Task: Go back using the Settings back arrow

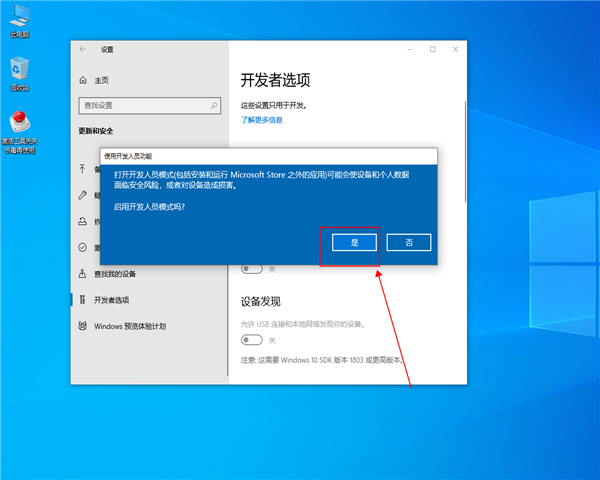Action: click(x=83, y=49)
